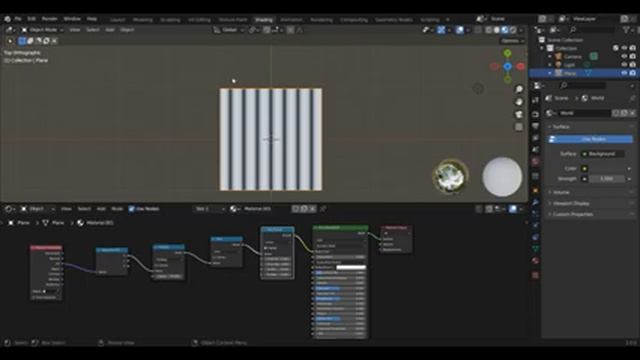Click the blue Z axis gizmo dot
Screen dimensions: 640x360
507,66
